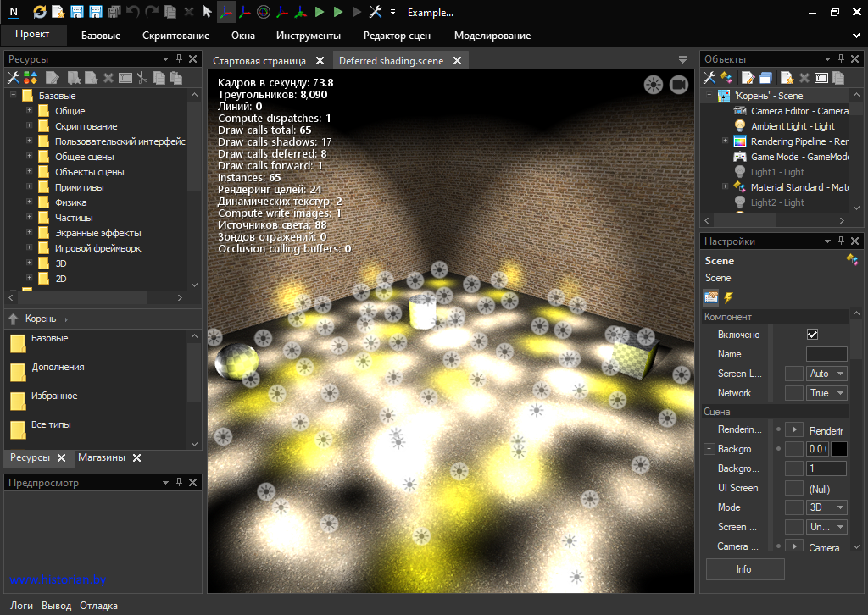Click the camera icon in viewport corner
The image size is (868, 615).
[678, 84]
